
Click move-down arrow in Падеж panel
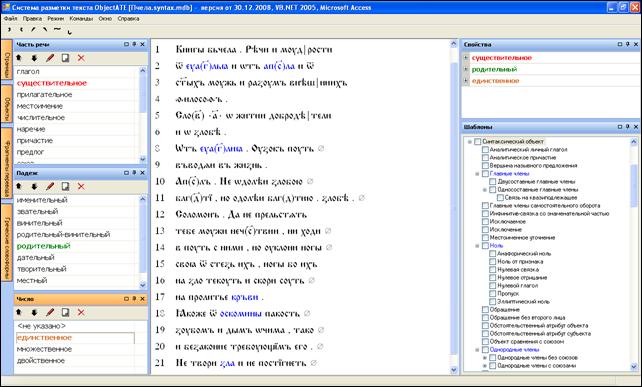point(34,187)
